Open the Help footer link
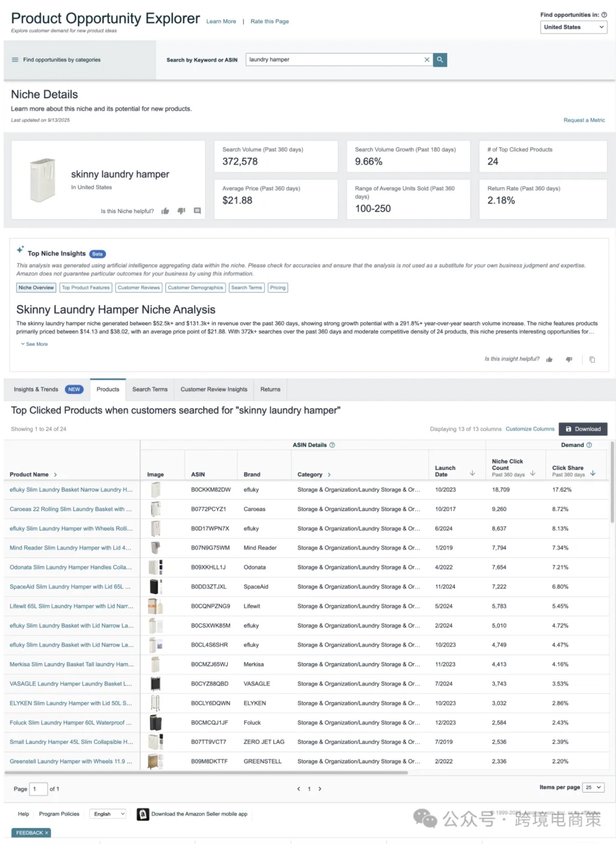The height and width of the screenshot is (844, 616). point(23,814)
